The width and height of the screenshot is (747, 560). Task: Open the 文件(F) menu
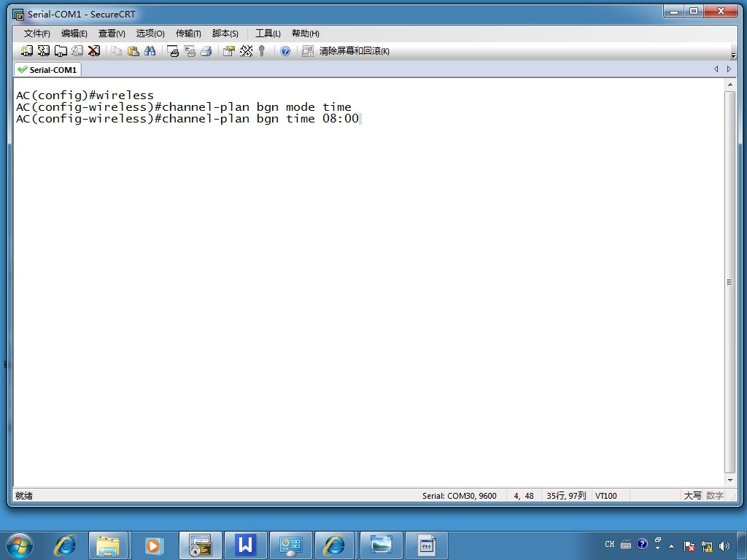(36, 34)
